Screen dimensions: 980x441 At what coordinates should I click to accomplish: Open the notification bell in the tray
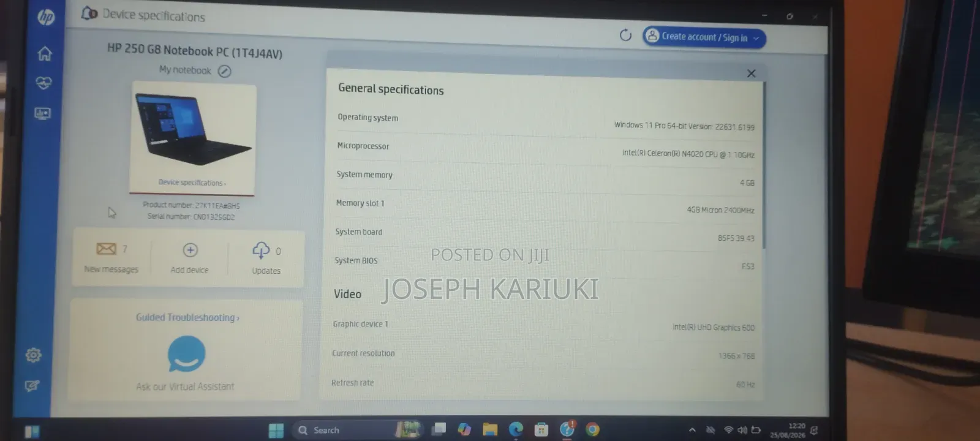click(814, 431)
